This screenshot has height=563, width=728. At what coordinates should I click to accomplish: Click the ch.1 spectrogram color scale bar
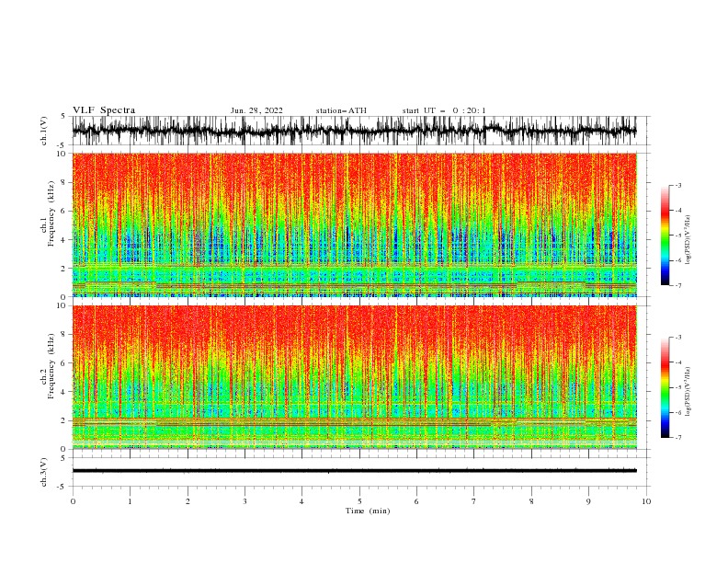click(665, 236)
